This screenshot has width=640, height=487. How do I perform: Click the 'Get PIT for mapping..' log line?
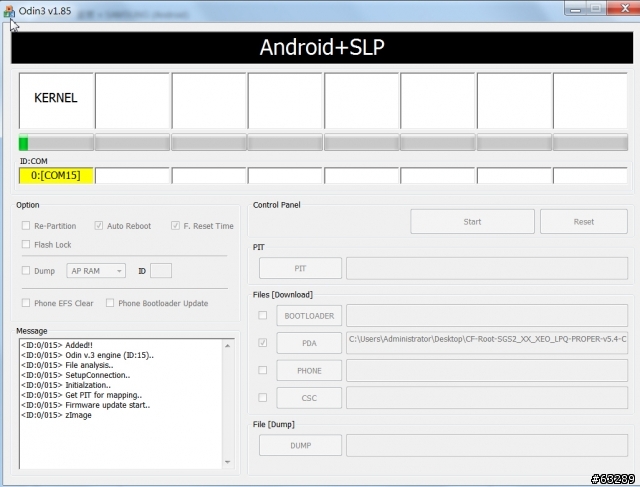82,395
